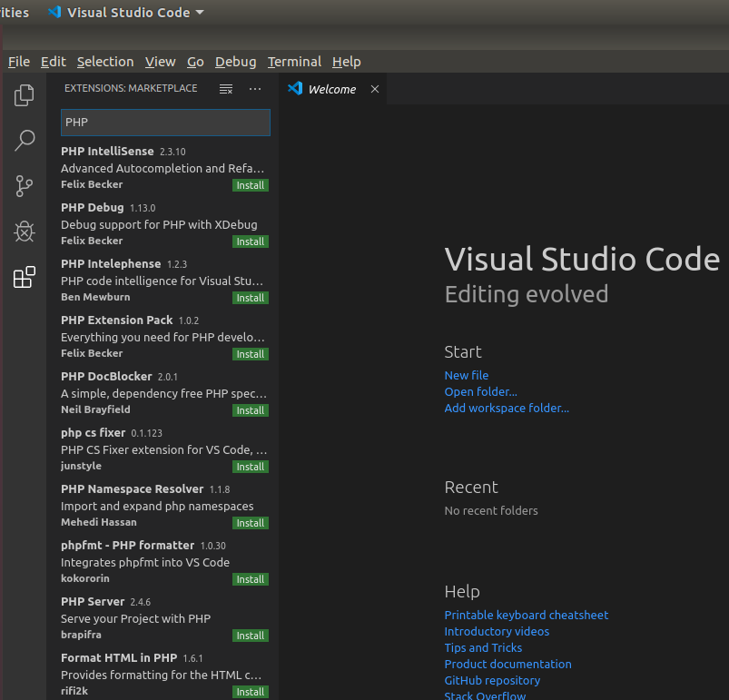Install PHP DocBlocker extension
729x700 pixels.
pyautogui.click(x=251, y=410)
